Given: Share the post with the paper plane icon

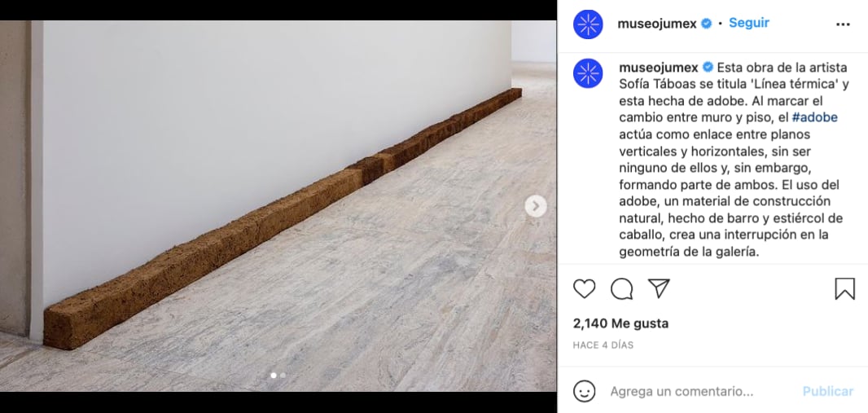Looking at the screenshot, I should (659, 288).
